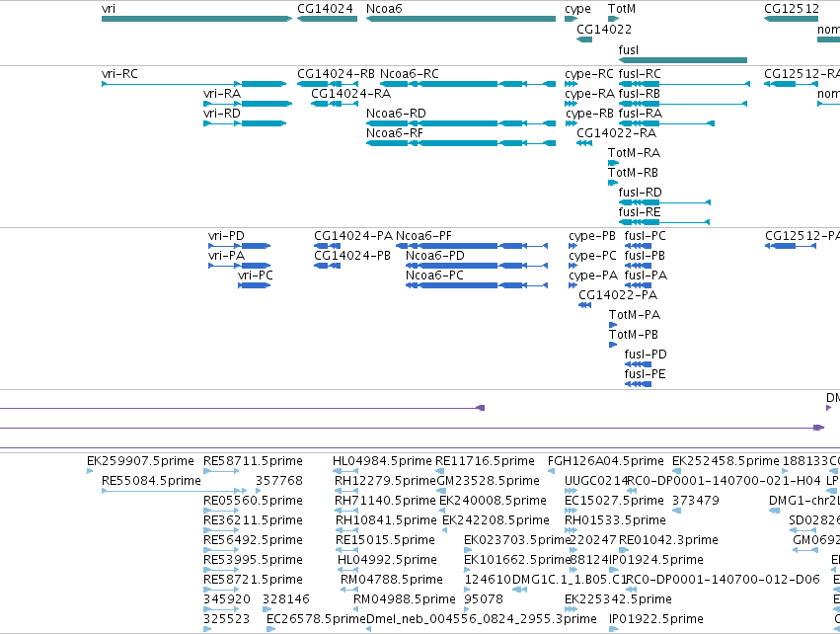Select protein vri-PA

[240, 266]
